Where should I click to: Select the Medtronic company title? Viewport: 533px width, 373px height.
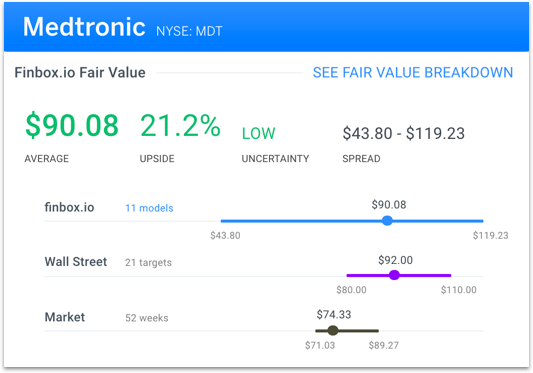tap(84, 27)
